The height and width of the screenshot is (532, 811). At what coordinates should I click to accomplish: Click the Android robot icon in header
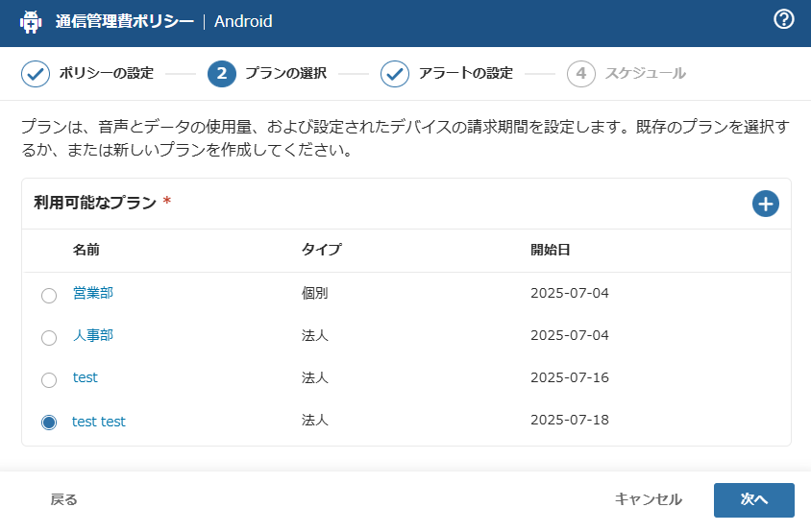pyautogui.click(x=31, y=22)
